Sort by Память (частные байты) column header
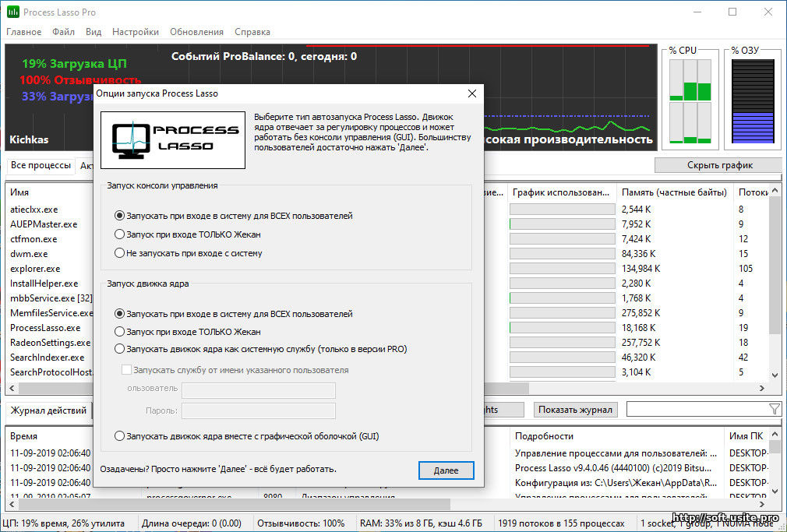The width and height of the screenshot is (787, 532). coord(674,192)
